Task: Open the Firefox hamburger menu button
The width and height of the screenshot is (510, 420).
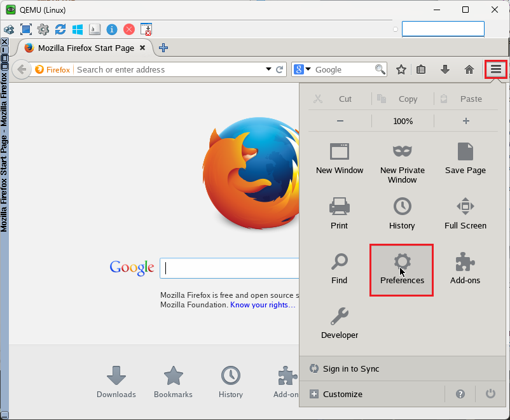Action: 495,69
